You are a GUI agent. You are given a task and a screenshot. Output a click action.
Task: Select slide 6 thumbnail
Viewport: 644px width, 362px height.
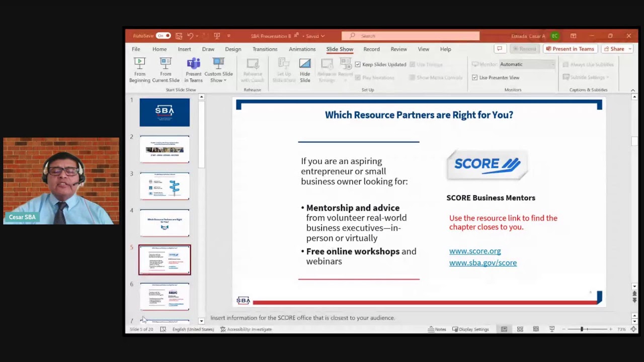(x=165, y=297)
